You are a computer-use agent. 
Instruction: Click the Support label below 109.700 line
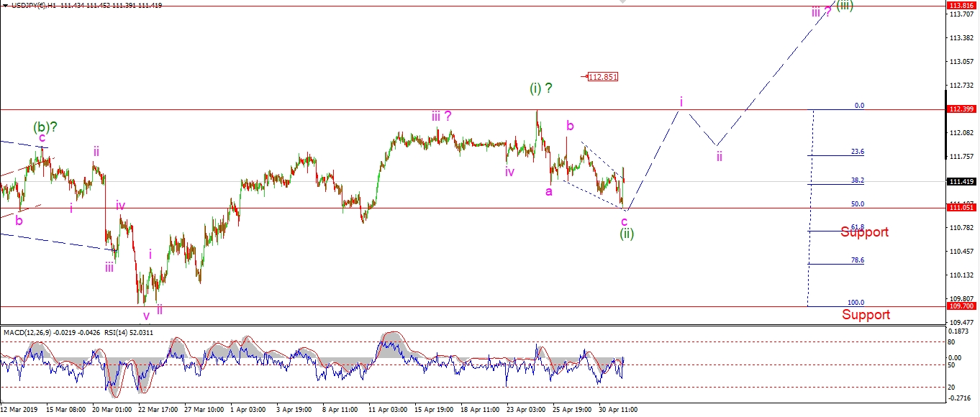tap(866, 315)
